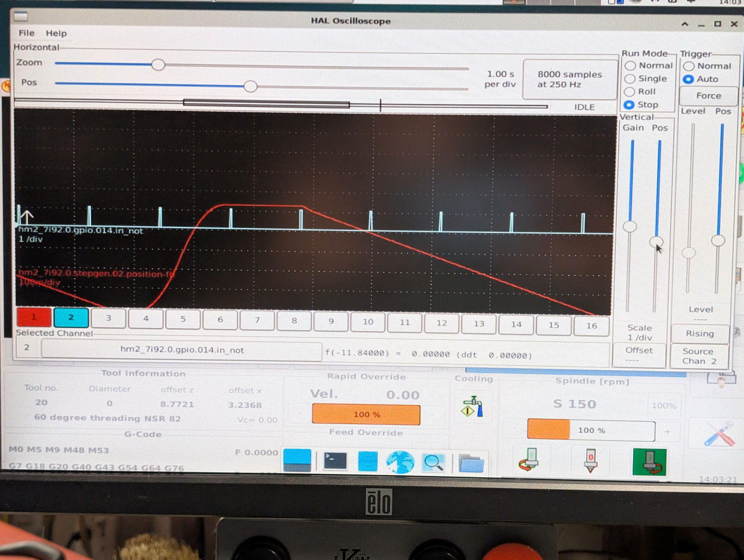Click the '60 degree threading NSR 82' text
Image resolution: width=744 pixels, height=560 pixels.
108,418
